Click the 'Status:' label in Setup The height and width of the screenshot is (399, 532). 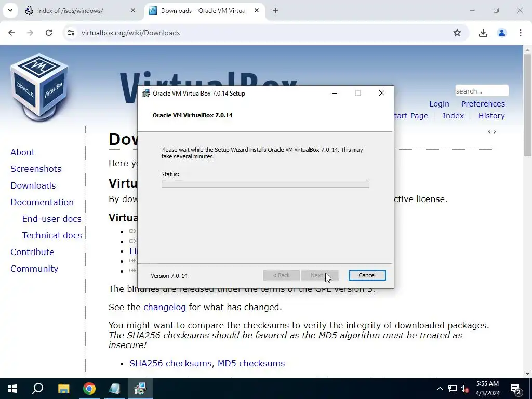170,174
